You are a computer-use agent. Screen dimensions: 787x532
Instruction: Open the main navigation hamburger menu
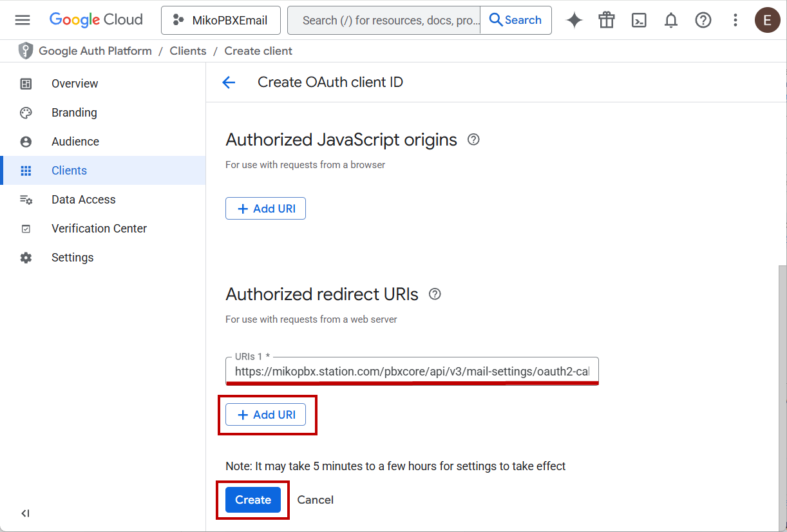(23, 20)
